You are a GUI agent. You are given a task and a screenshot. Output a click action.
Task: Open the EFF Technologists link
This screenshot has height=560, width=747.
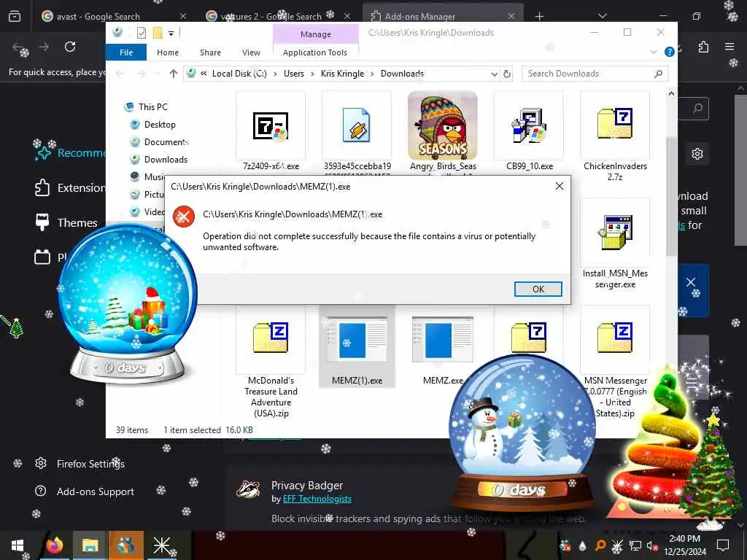point(317,499)
